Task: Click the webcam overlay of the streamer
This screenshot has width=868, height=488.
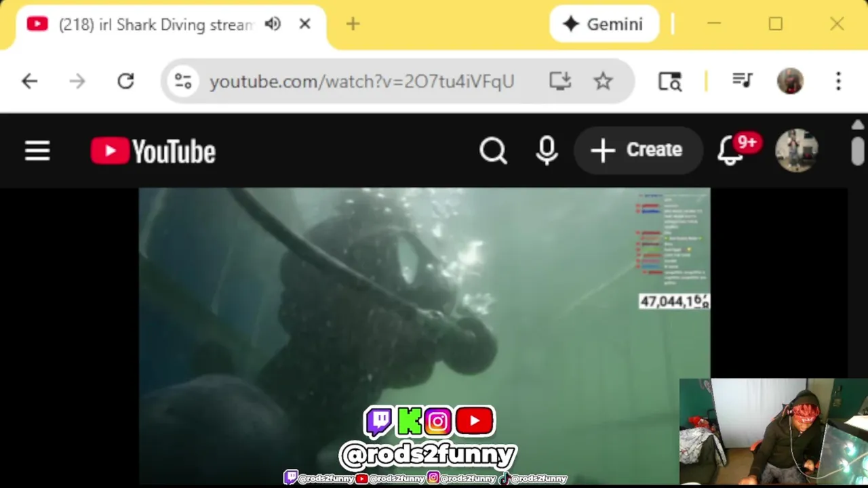Action: 774,432
